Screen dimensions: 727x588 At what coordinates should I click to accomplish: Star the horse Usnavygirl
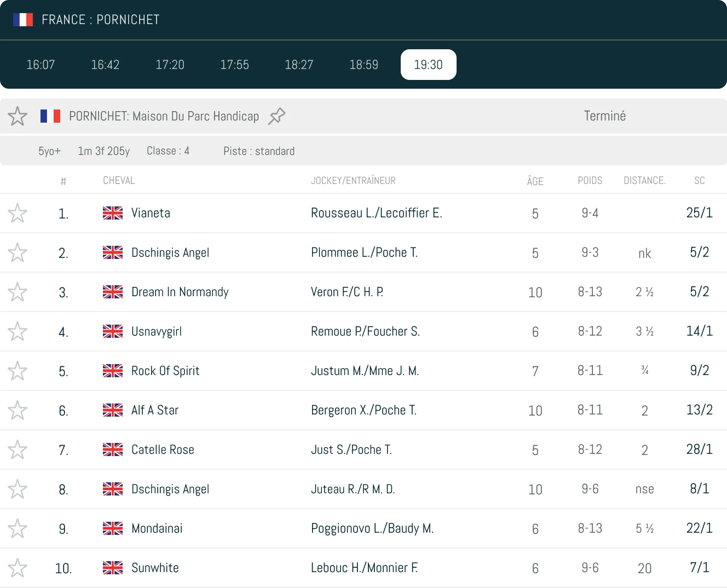(x=18, y=331)
